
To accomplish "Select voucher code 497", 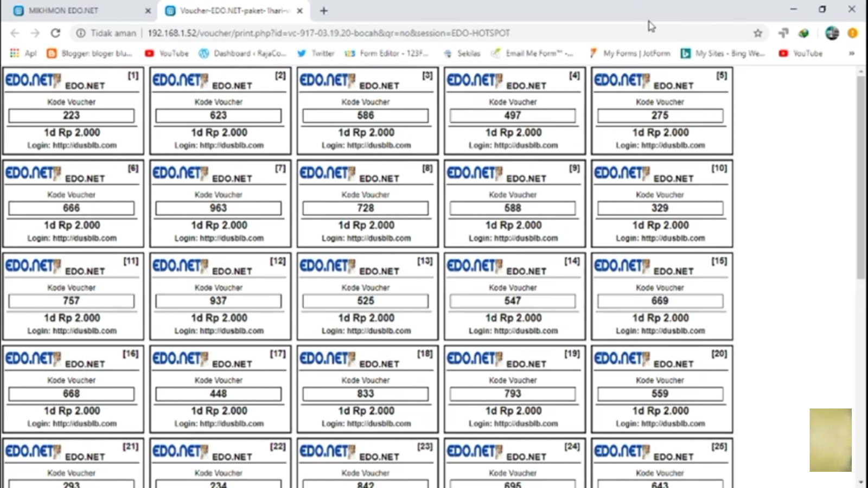I will tap(513, 115).
